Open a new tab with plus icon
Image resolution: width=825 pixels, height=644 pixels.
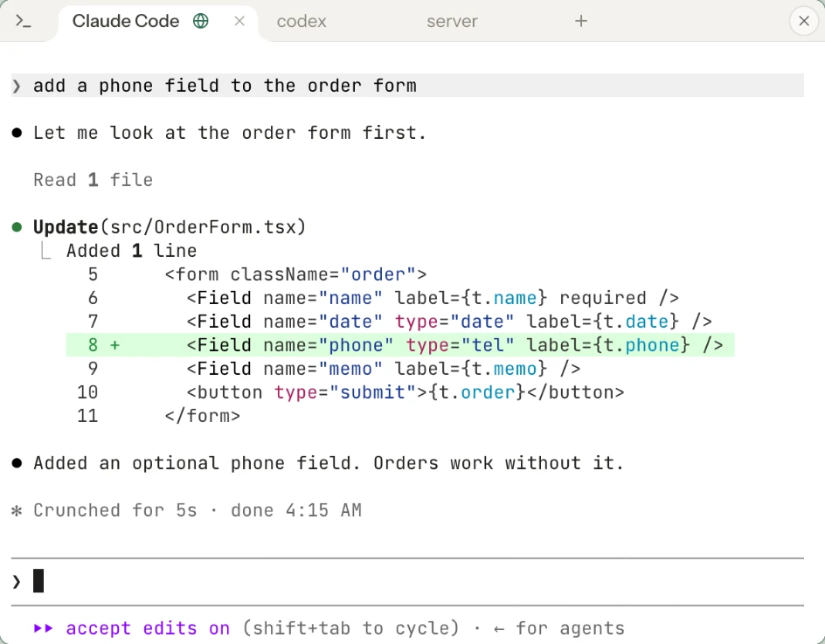[581, 21]
